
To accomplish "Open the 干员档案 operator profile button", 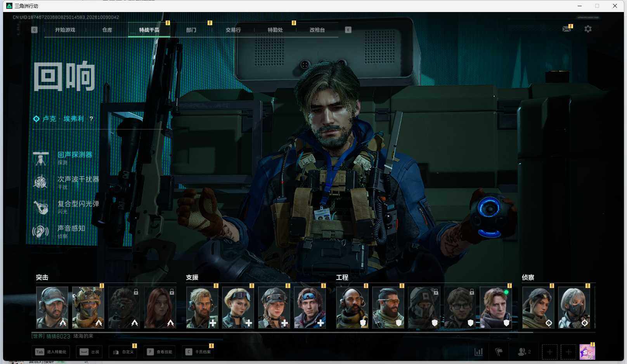I will 198,352.
